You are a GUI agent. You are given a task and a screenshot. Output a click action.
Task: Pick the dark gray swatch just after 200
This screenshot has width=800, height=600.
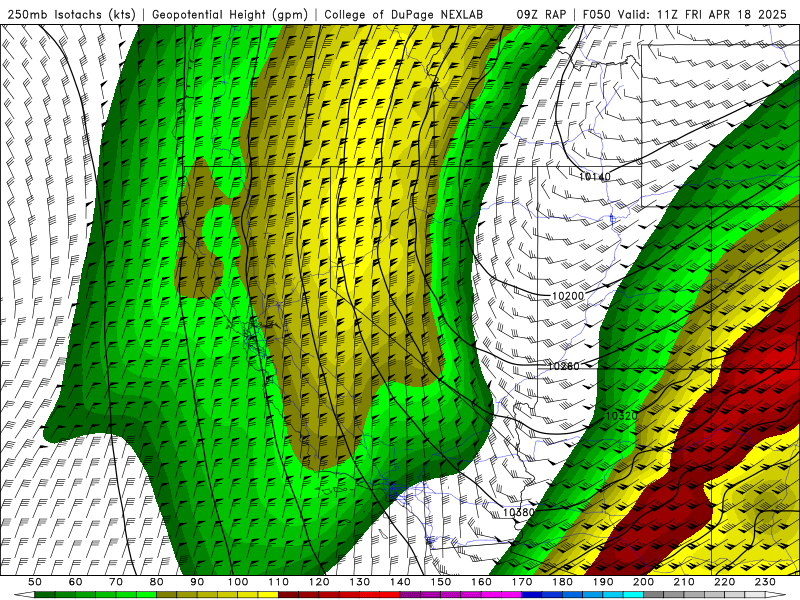(x=654, y=595)
